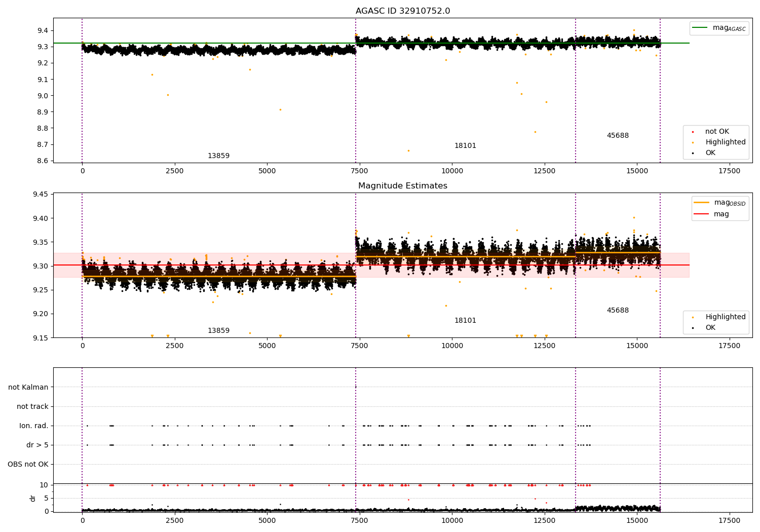Click orange line swatch beside mag OBSID
Screen dimensions: 760x532
[701, 203]
